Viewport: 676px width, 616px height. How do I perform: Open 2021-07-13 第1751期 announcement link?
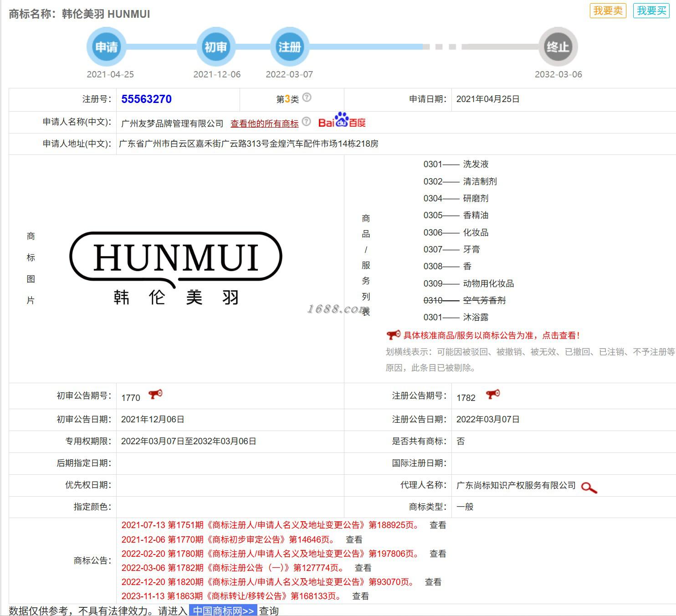click(x=271, y=525)
